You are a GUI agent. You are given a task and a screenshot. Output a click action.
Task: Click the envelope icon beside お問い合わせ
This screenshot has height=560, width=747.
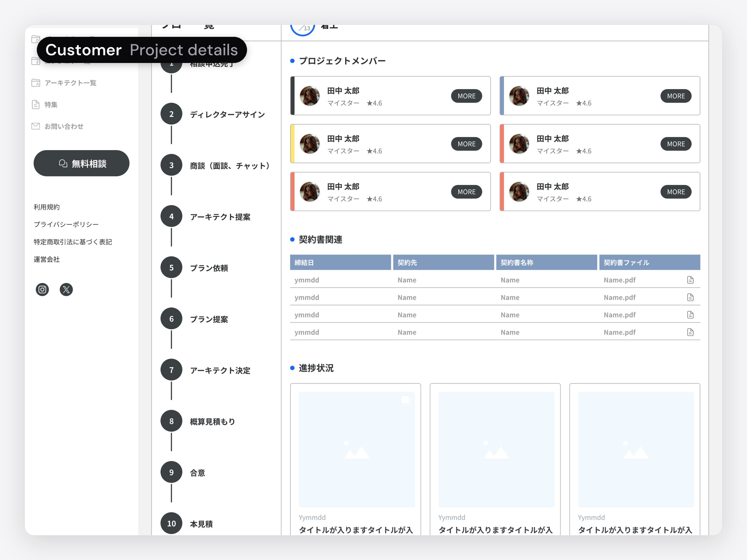click(x=36, y=126)
